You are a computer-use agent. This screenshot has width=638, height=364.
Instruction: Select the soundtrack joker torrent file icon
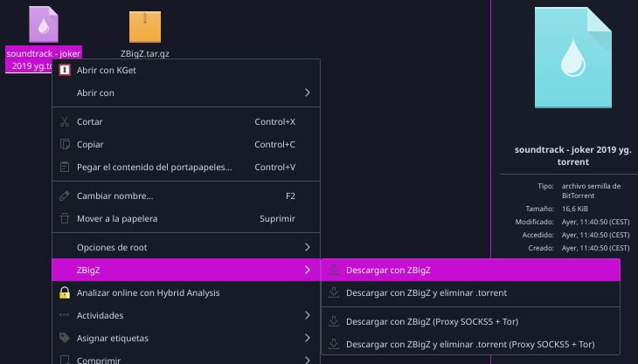click(44, 24)
